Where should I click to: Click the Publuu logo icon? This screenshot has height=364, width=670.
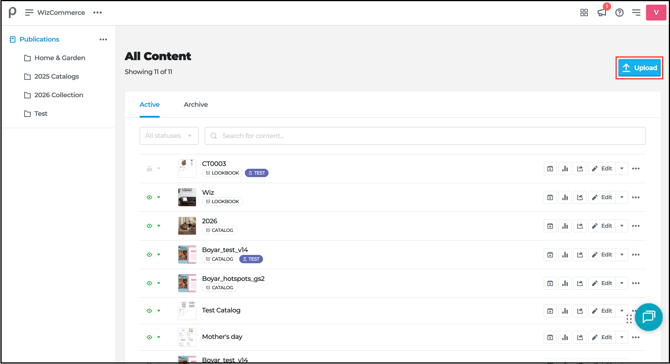(12, 12)
